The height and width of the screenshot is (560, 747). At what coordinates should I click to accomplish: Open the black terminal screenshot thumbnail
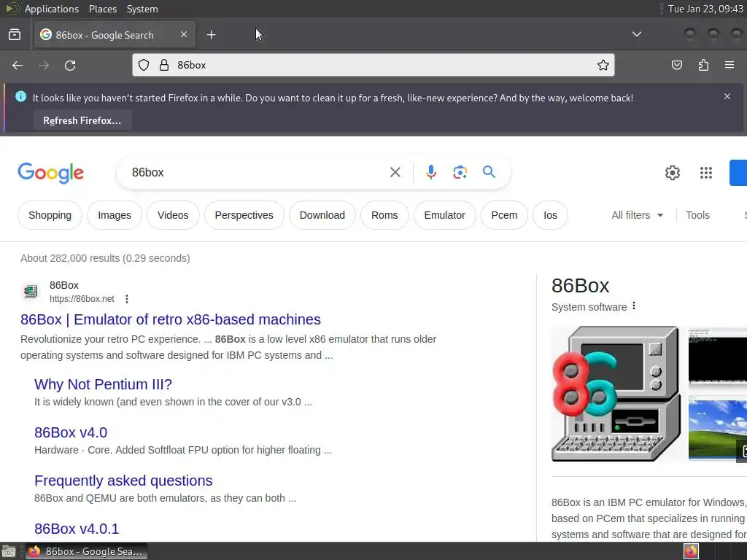pyautogui.click(x=718, y=355)
